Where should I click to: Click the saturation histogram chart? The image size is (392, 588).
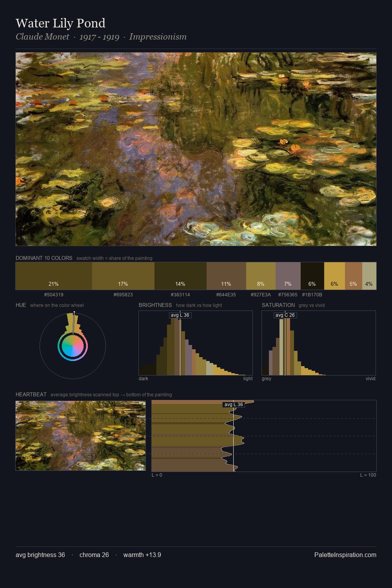pyautogui.click(x=319, y=343)
